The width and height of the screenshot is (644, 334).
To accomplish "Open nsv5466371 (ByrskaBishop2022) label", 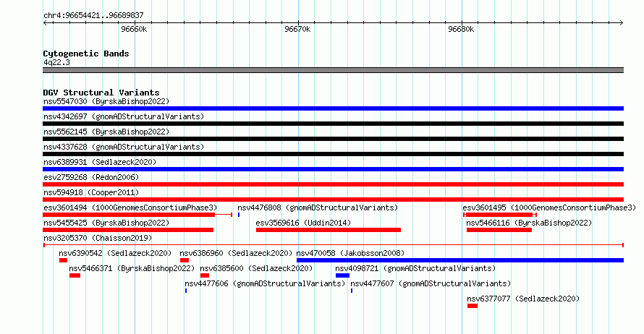I will tap(132, 268).
